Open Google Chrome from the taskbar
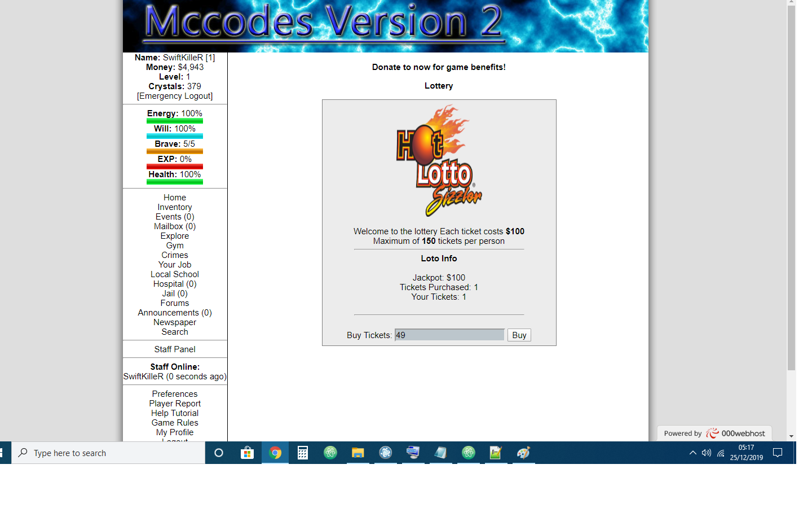This screenshot has height=508, width=812. tap(275, 453)
